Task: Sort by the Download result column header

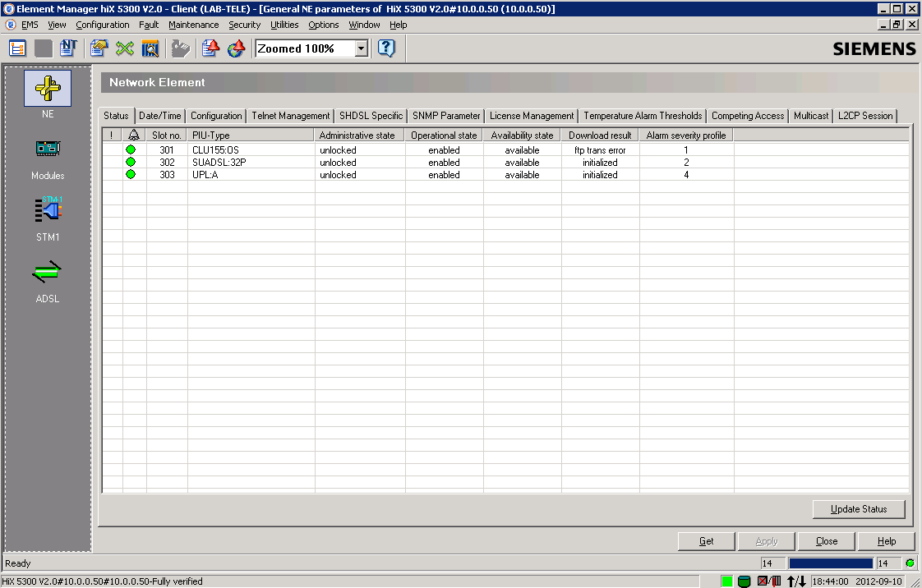Action: (600, 136)
